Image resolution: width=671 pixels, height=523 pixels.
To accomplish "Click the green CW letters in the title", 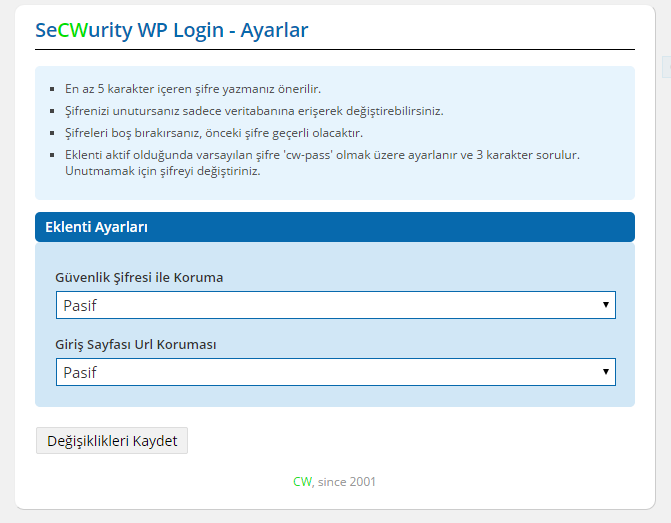I will (x=71, y=30).
